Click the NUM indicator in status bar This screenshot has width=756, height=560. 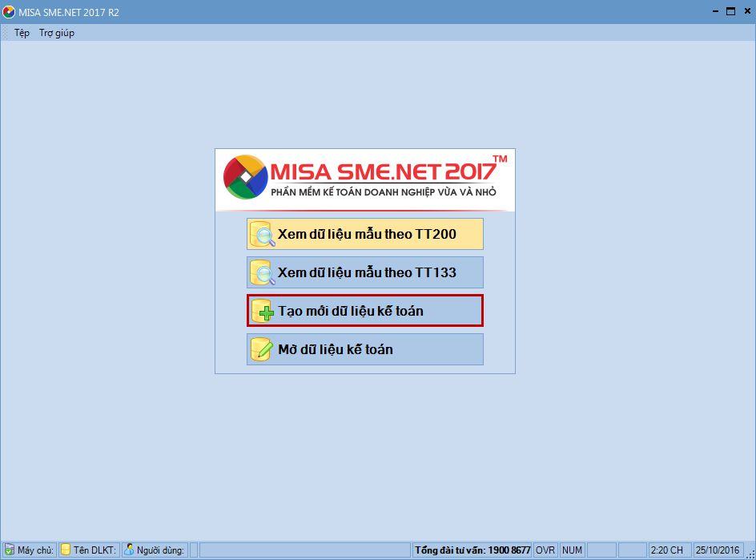[x=572, y=550]
